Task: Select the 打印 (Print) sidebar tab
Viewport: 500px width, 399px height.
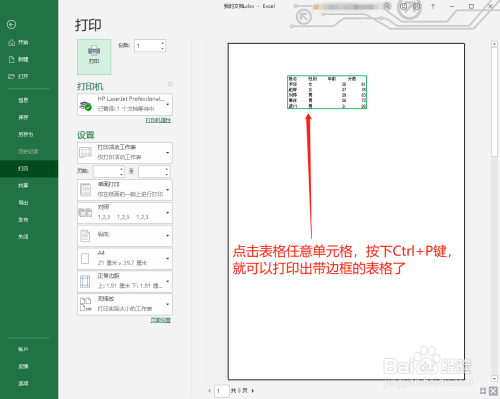Action: (29, 168)
